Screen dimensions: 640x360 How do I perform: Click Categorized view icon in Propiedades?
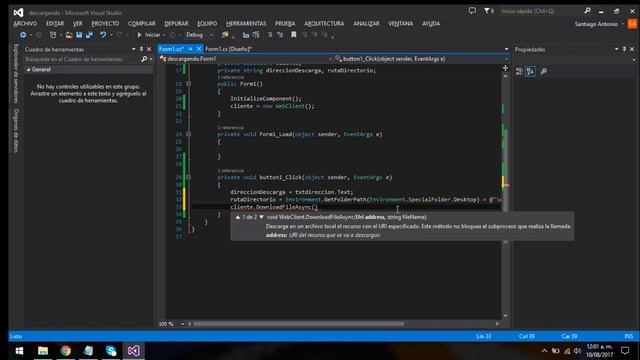point(519,72)
